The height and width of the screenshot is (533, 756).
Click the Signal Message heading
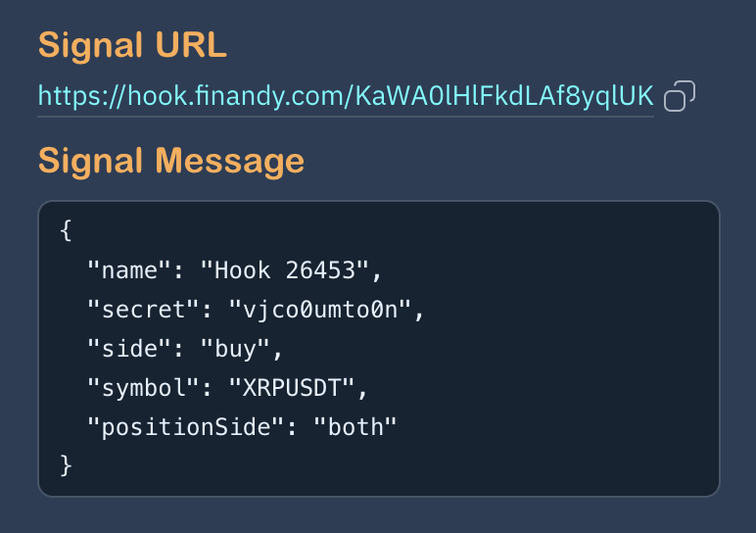[x=171, y=161]
